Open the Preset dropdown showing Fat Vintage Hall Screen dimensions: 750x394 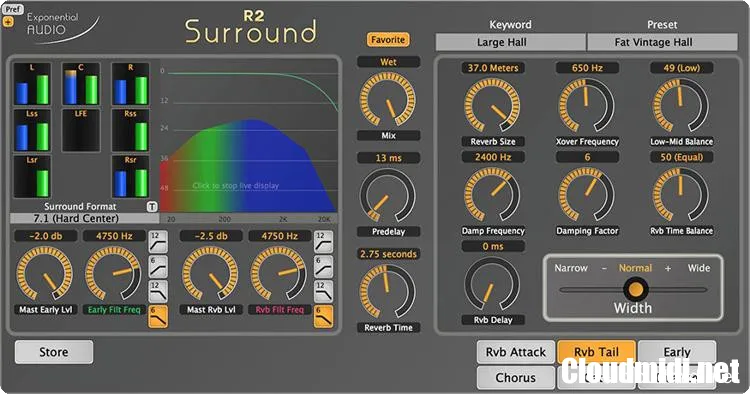[x=662, y=42]
